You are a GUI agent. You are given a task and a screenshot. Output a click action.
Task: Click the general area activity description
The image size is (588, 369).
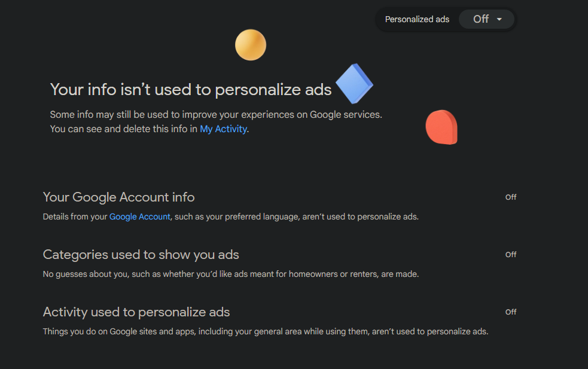pos(266,331)
